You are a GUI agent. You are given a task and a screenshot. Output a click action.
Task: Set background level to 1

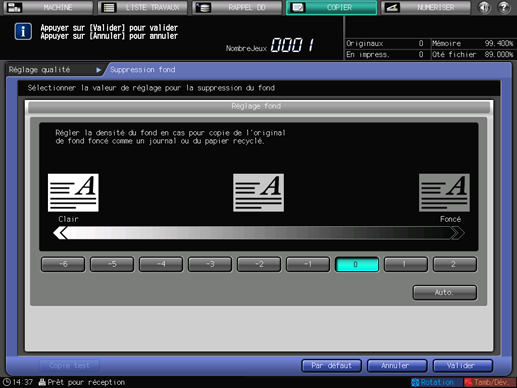pyautogui.click(x=406, y=264)
